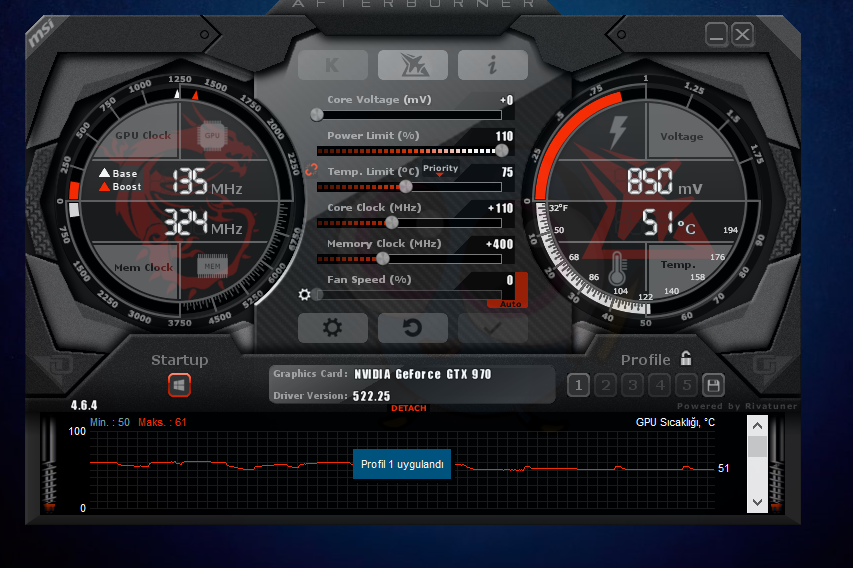
Task: Click the monitor graph scroll-down arrow
Action: click(757, 502)
